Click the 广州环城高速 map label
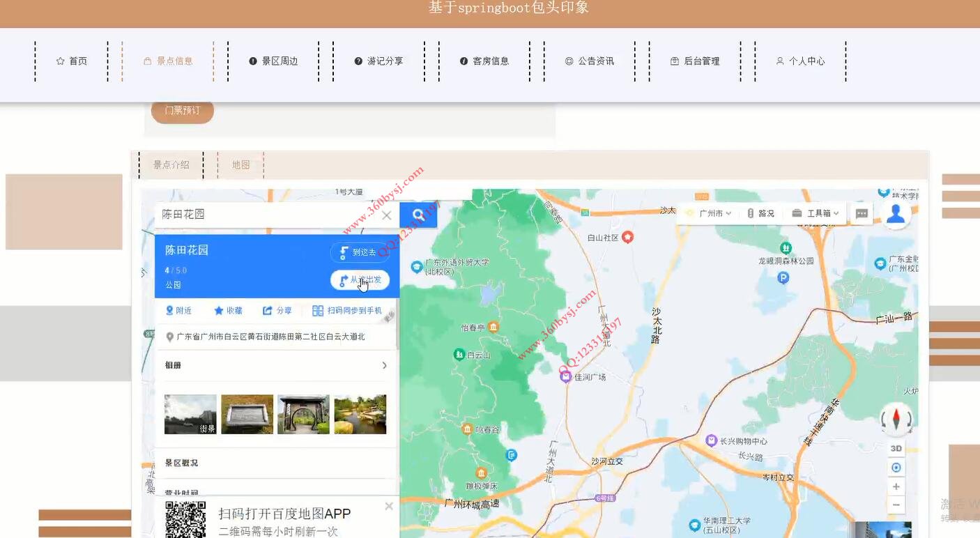Viewport: 980px width, 538px height. (472, 503)
